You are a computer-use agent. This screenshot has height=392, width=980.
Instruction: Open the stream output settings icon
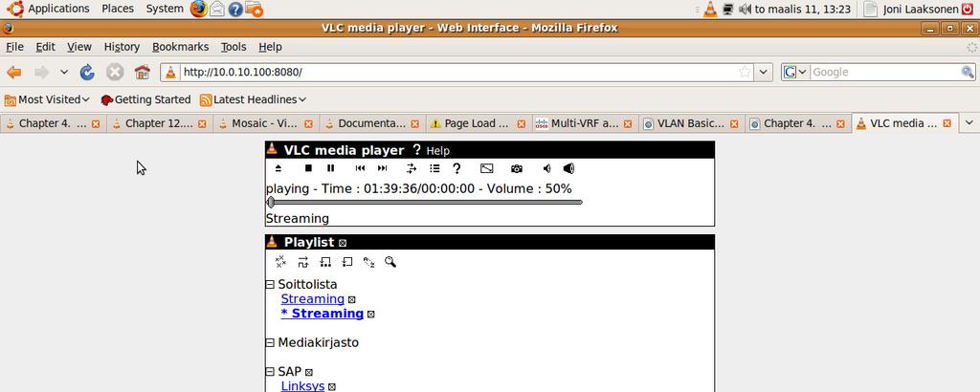click(x=412, y=168)
